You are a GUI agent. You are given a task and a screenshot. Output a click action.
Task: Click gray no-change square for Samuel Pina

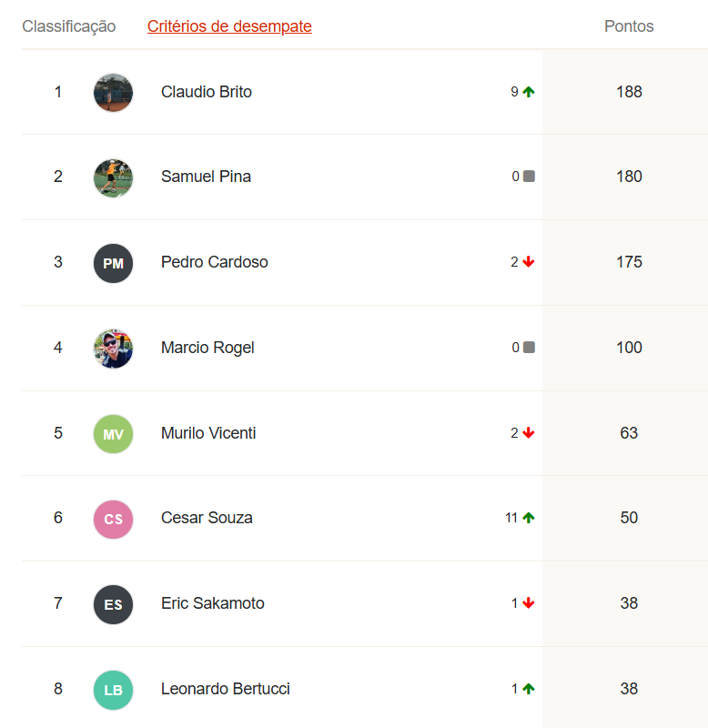[x=529, y=177]
